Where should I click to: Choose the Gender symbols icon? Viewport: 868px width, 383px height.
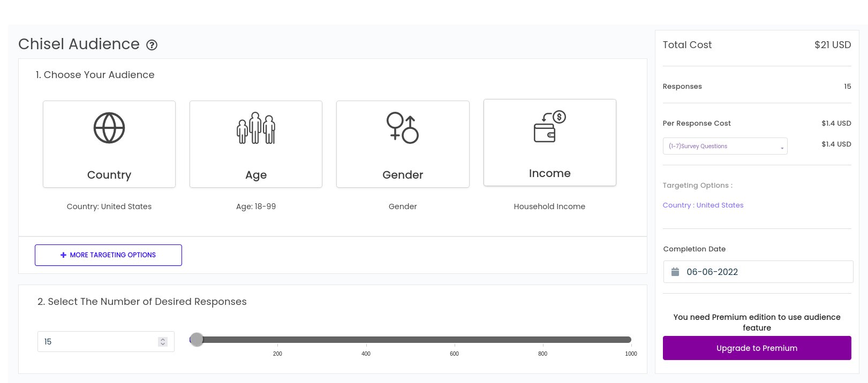coord(403,128)
